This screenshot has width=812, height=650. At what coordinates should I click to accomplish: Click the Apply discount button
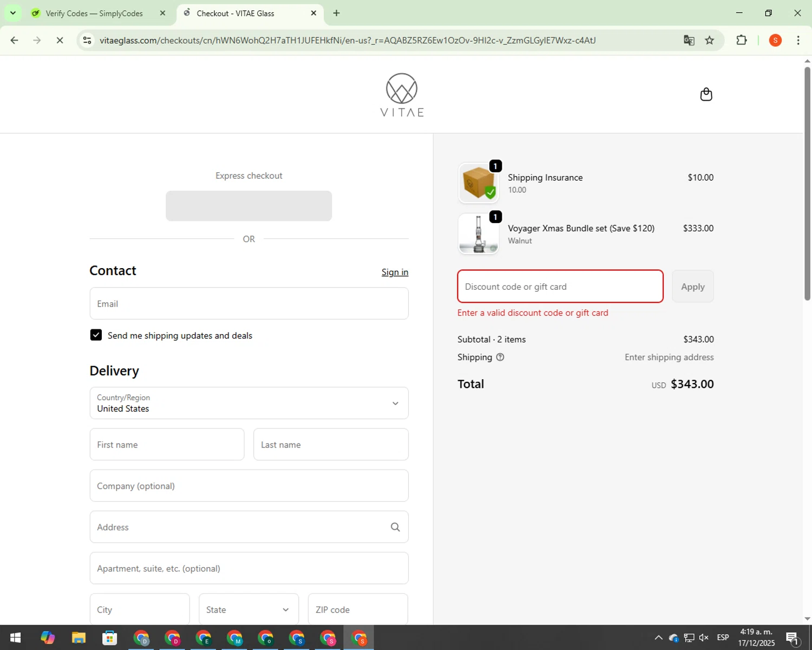click(x=693, y=287)
